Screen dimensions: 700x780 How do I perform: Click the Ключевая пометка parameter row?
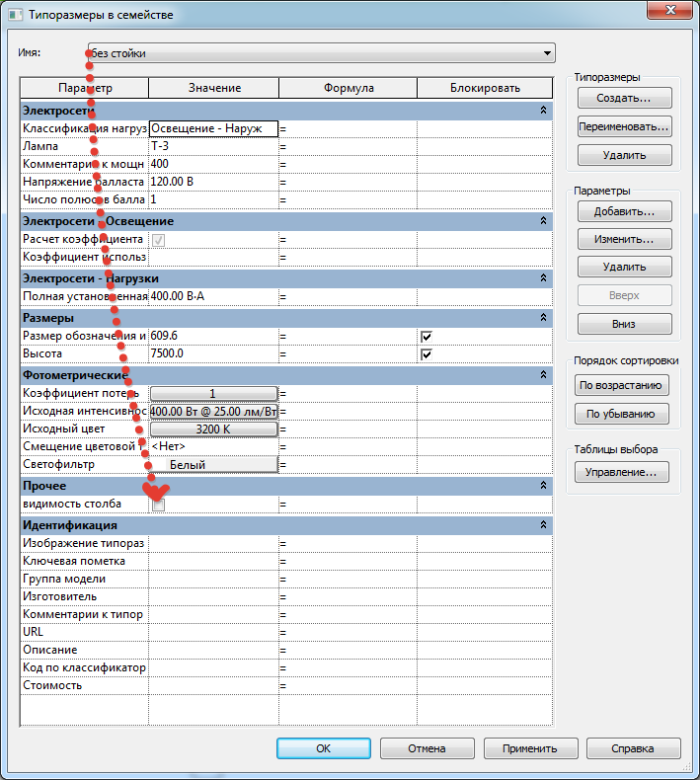[286, 561]
